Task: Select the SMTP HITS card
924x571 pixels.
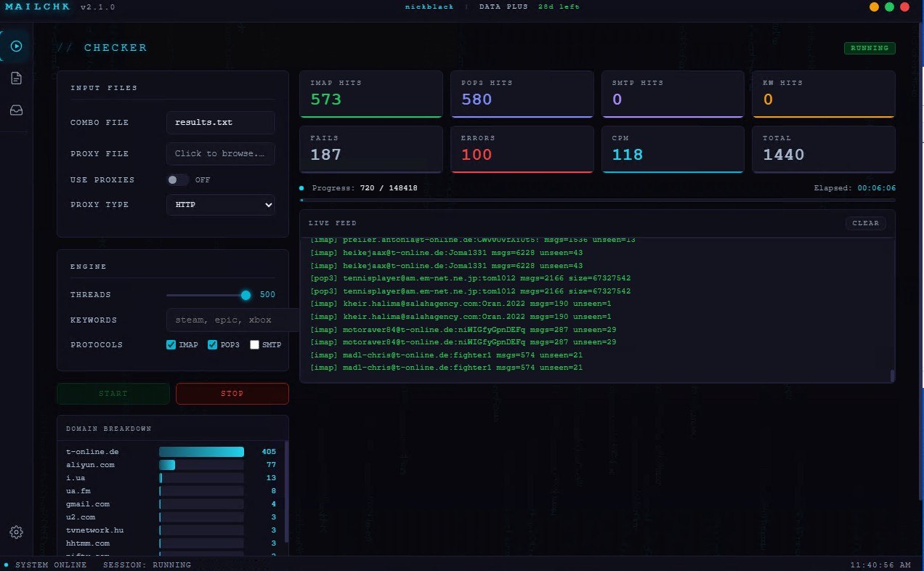Action: pyautogui.click(x=673, y=94)
